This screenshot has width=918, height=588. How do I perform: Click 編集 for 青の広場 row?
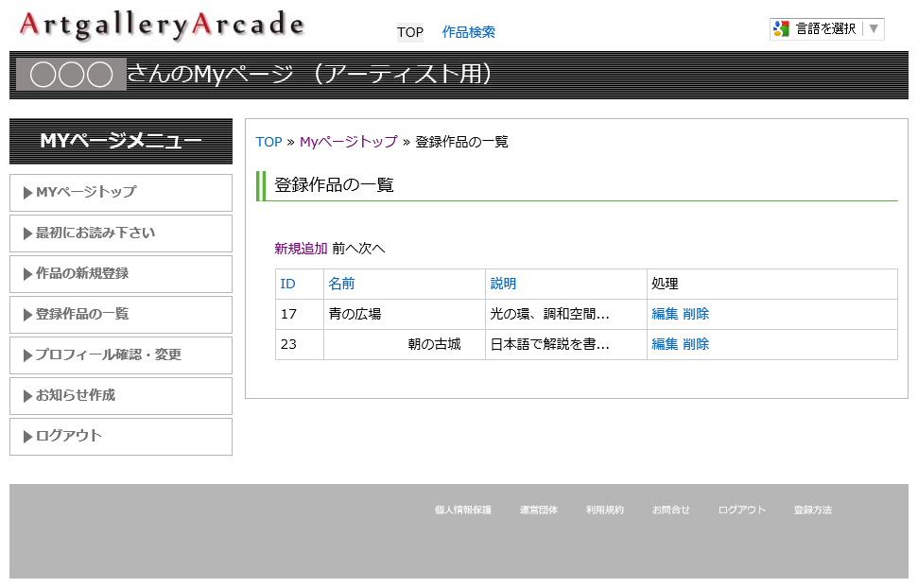coord(665,314)
